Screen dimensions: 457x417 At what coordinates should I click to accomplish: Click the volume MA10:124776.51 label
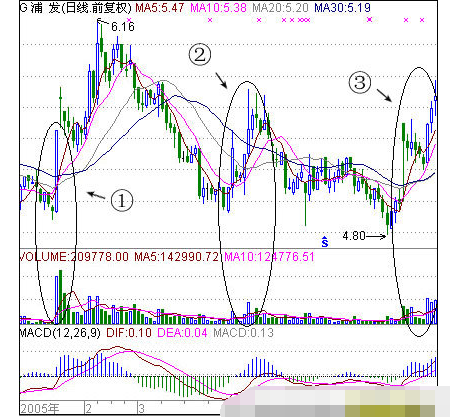(x=269, y=257)
